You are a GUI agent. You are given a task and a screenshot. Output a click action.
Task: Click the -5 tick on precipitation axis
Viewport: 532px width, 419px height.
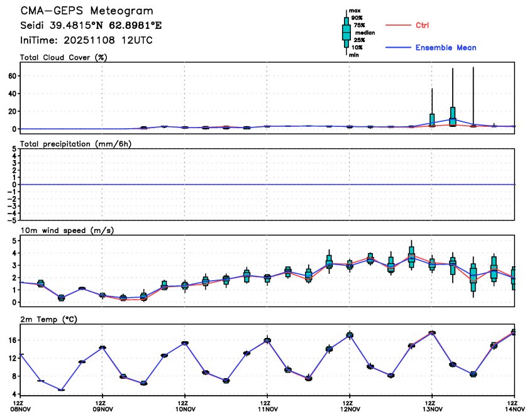(13, 220)
